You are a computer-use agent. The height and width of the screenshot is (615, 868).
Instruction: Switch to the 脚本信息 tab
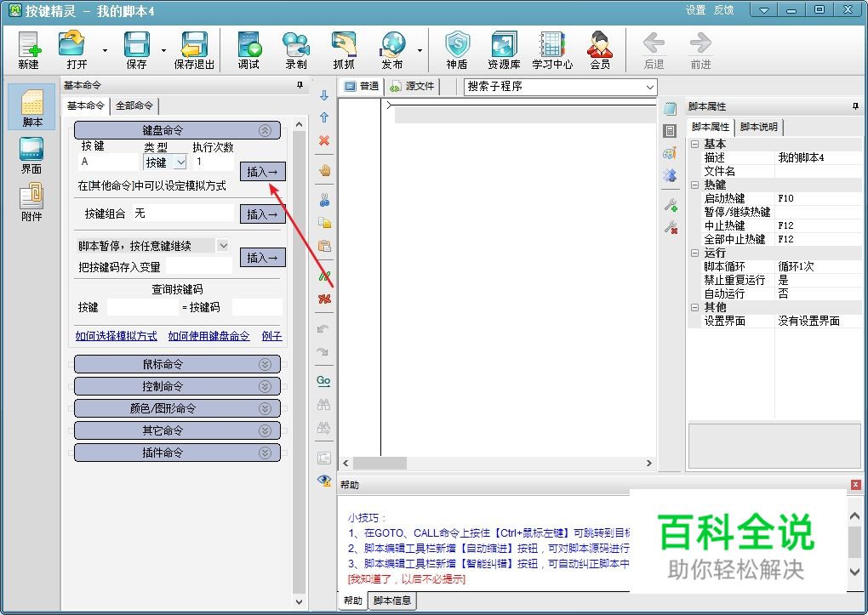pos(392,601)
